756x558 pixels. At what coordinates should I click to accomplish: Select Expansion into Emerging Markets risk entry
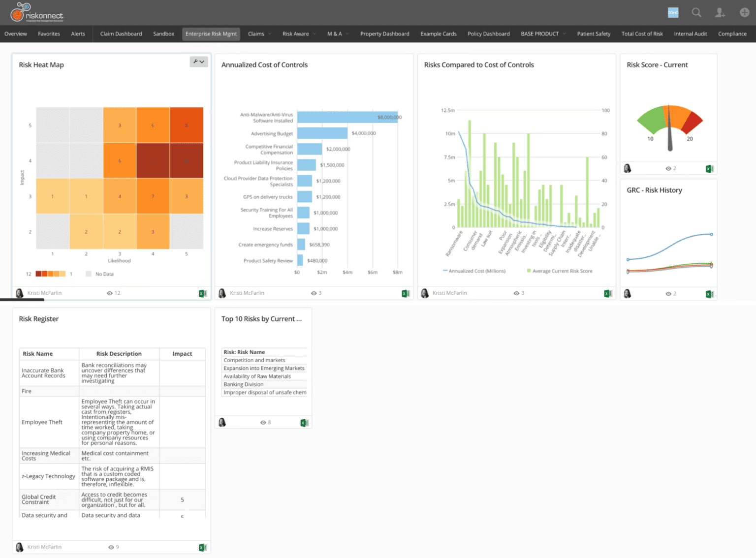pyautogui.click(x=264, y=368)
